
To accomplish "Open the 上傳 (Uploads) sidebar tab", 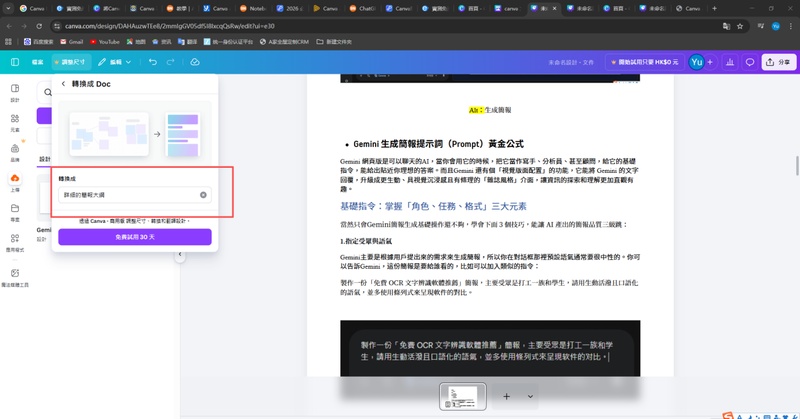I will point(15,182).
